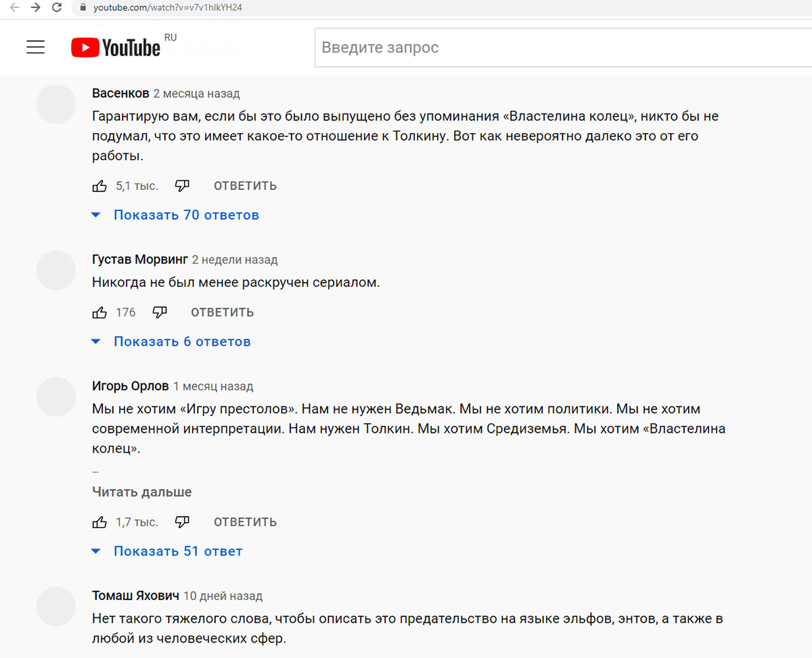The image size is (812, 658).
Task: Expand 'Показать 6 ответов' replies
Action: [181, 342]
